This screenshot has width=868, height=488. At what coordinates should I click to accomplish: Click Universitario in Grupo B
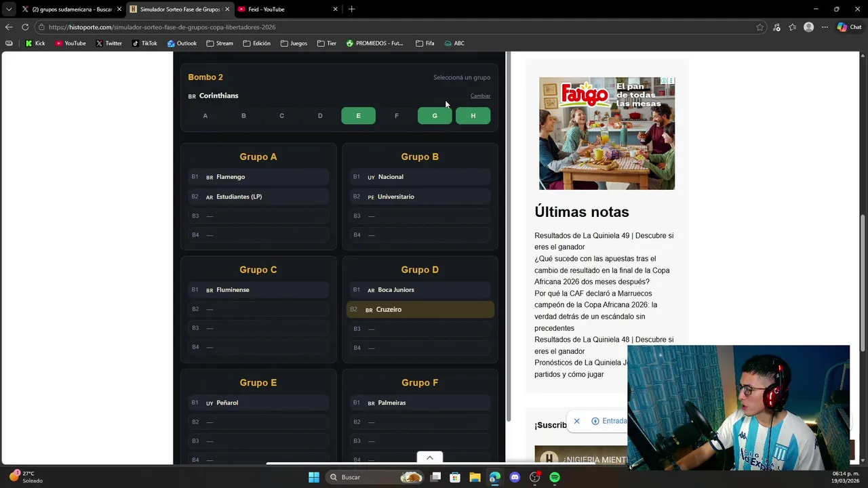click(x=420, y=197)
